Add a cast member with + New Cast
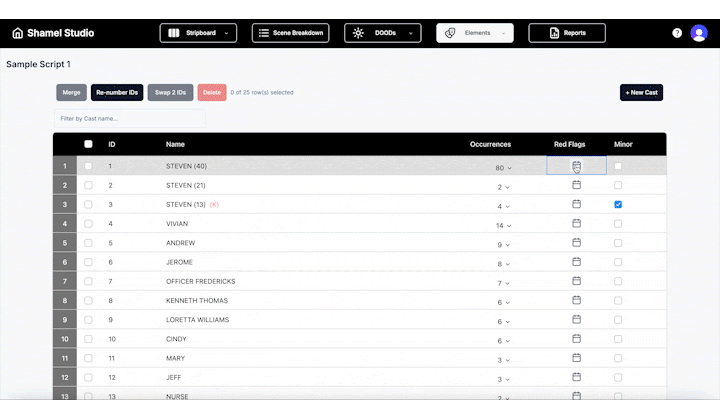 coord(641,92)
